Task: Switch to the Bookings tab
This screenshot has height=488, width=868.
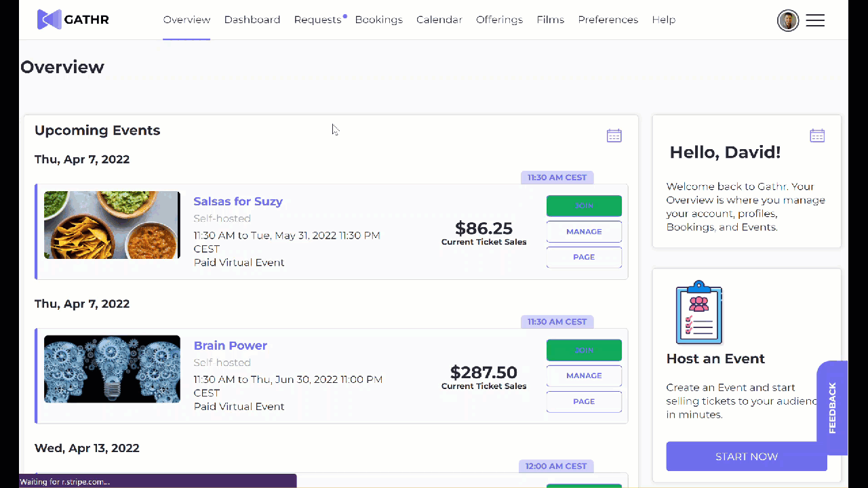Action: point(379,20)
